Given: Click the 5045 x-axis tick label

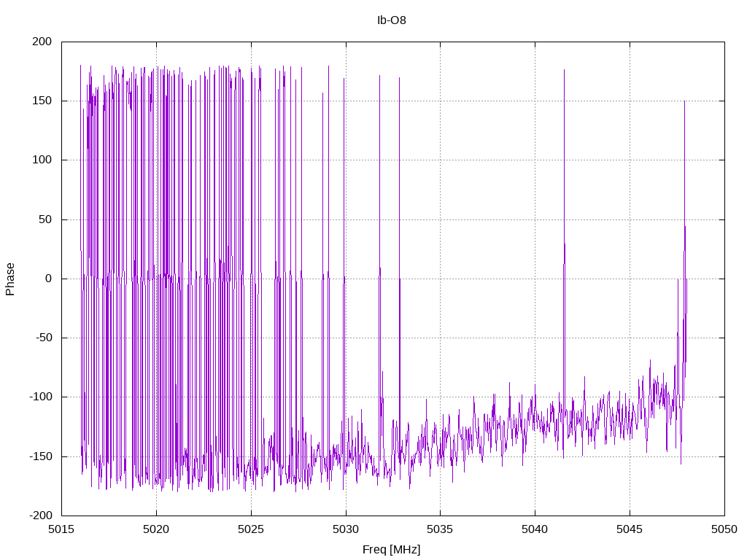Looking at the screenshot, I should coord(630,529).
